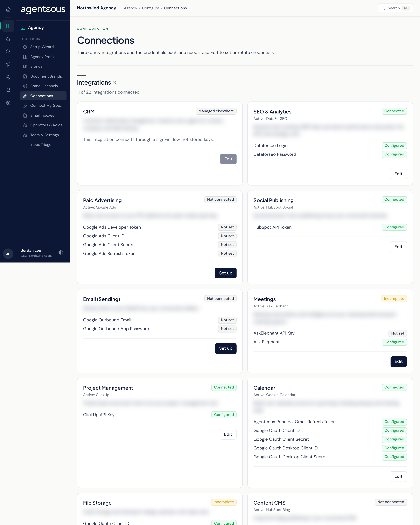Open Inbox Triage in sidebar
Screen dimensions: 420x525
[x=43, y=145]
